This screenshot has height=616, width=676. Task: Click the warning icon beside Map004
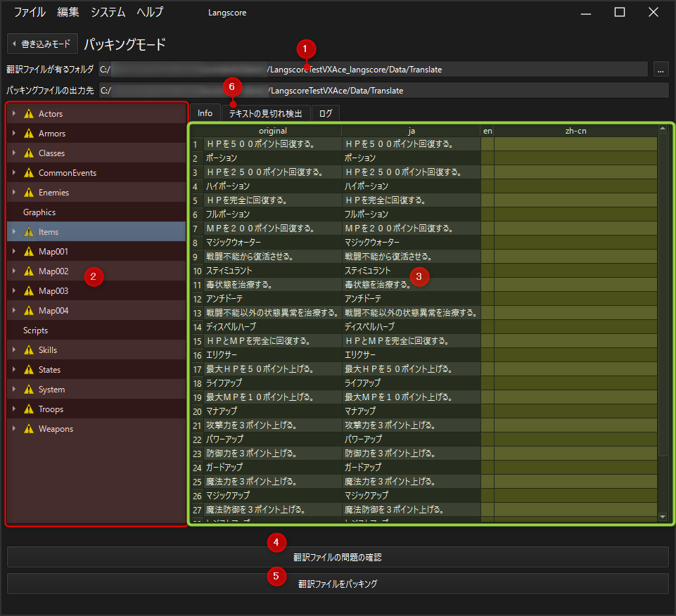pyautogui.click(x=29, y=311)
